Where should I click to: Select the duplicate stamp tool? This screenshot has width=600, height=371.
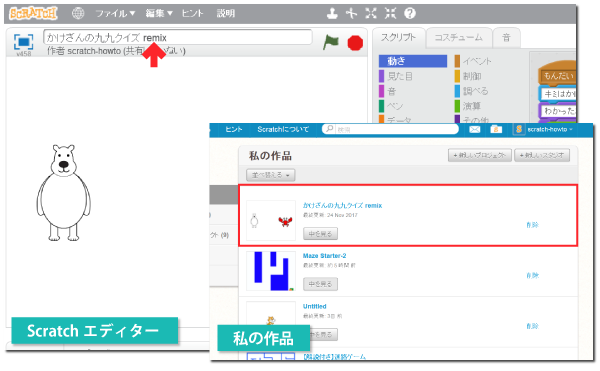point(332,13)
